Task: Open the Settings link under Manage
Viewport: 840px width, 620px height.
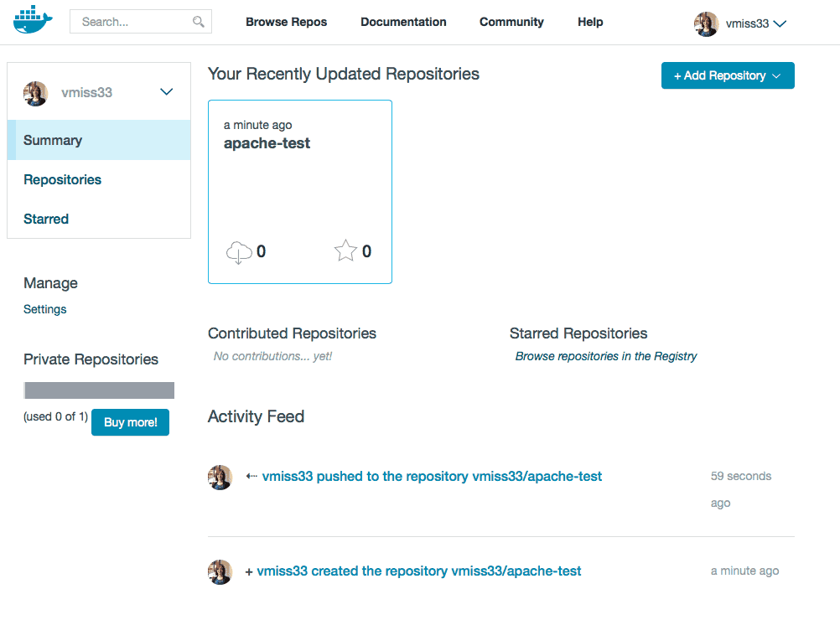Action: (x=45, y=309)
